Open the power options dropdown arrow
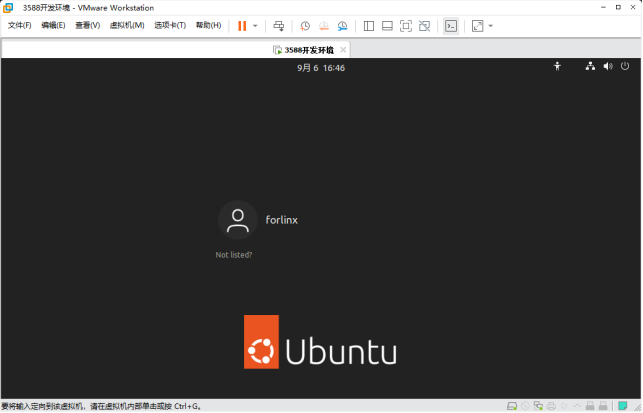Screen dimensions: 643x413 (255, 26)
